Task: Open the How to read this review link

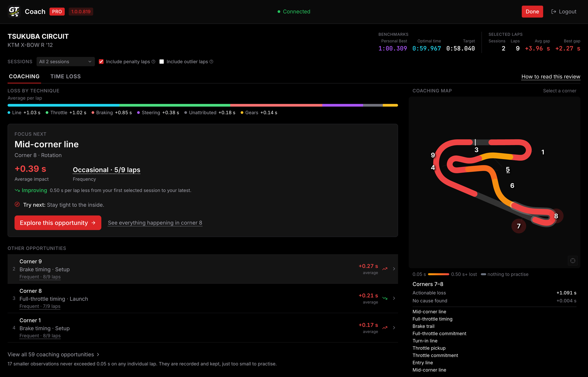Action: coord(551,77)
